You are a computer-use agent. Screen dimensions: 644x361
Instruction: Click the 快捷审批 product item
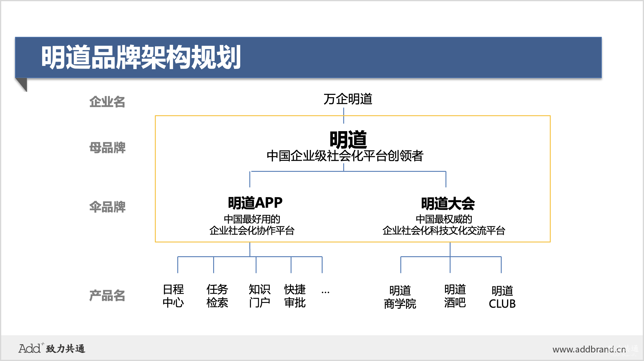pos(295,296)
